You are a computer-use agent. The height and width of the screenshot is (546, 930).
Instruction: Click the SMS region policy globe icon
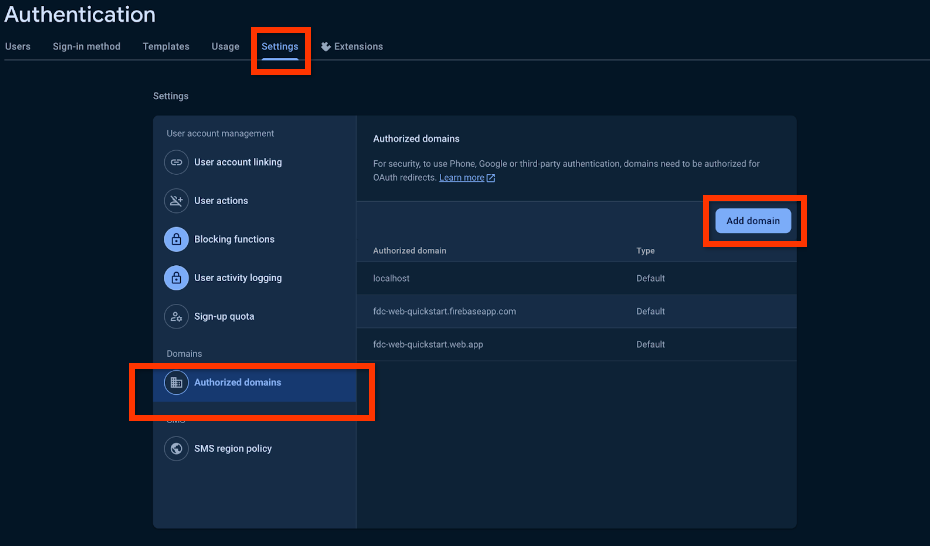[x=176, y=449]
